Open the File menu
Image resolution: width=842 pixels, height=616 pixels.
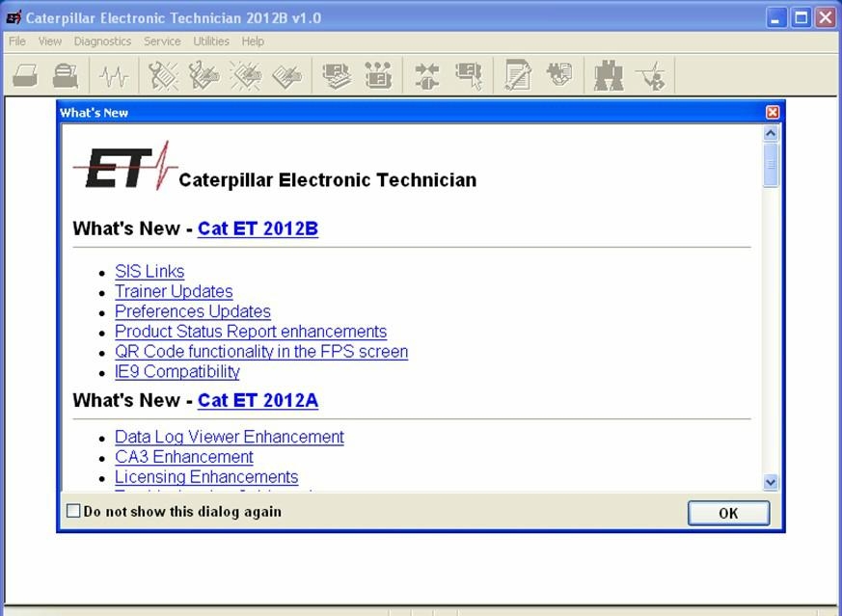[17, 41]
